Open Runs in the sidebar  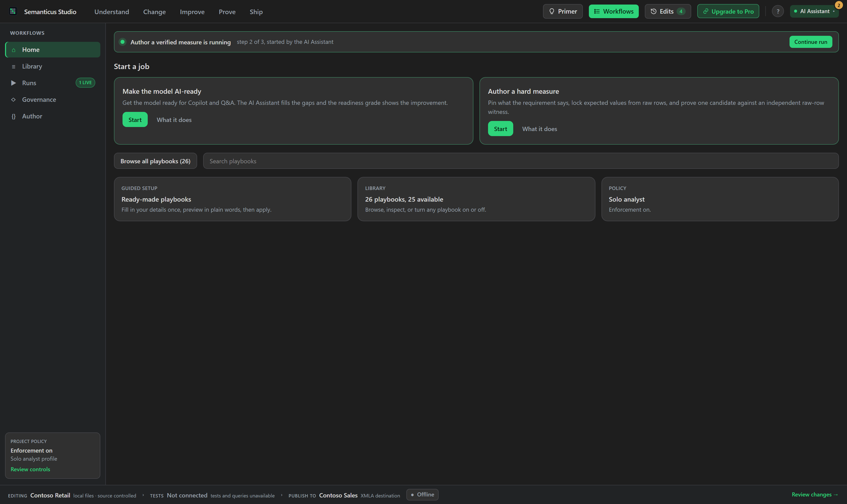(x=53, y=83)
